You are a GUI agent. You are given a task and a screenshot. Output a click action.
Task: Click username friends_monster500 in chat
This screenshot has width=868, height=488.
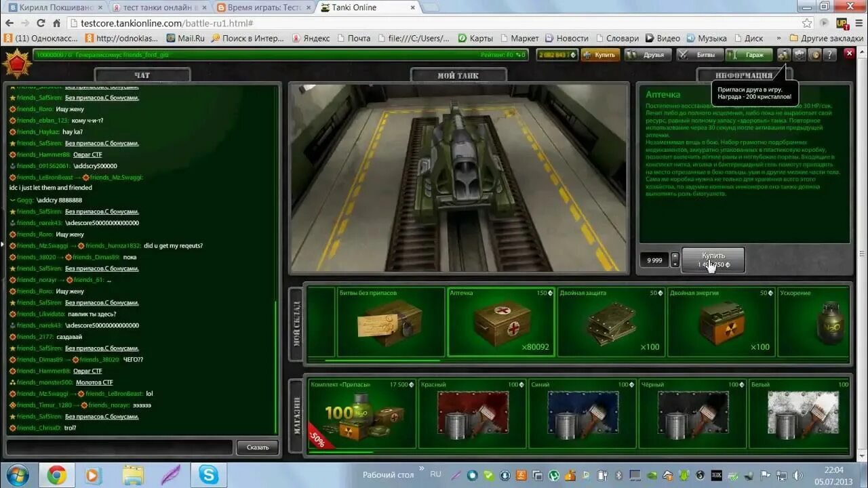tap(43, 382)
